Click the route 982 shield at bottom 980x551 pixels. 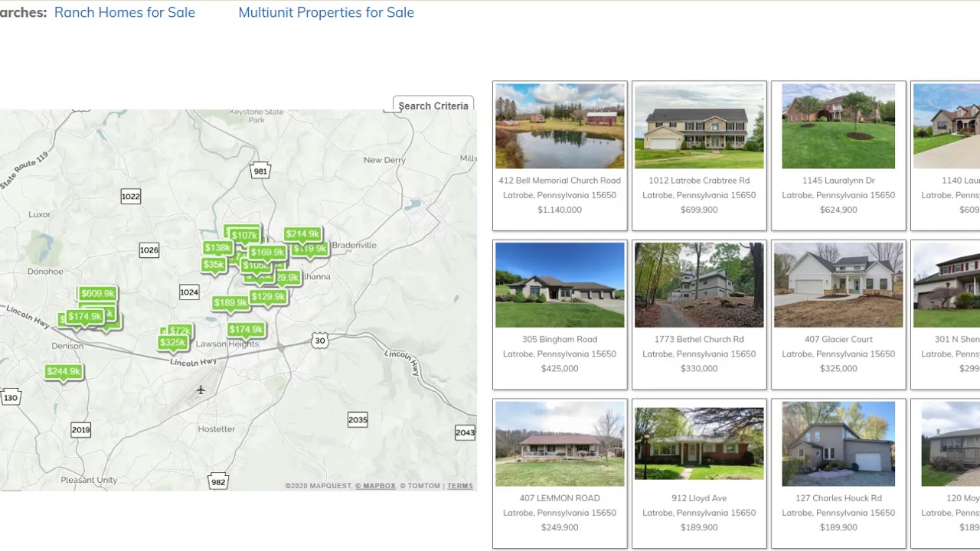218,481
